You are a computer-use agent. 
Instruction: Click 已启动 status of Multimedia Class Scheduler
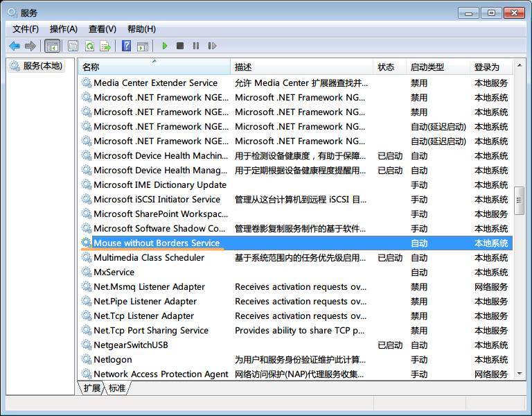(x=390, y=258)
